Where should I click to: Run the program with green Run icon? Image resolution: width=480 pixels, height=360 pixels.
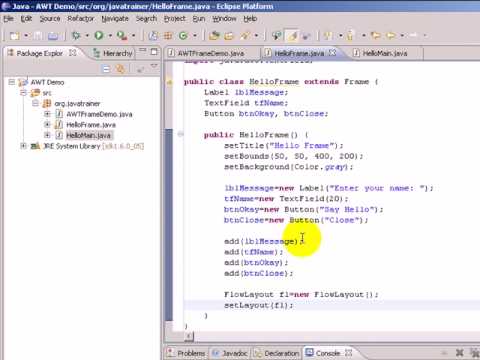pyautogui.click(x=99, y=35)
